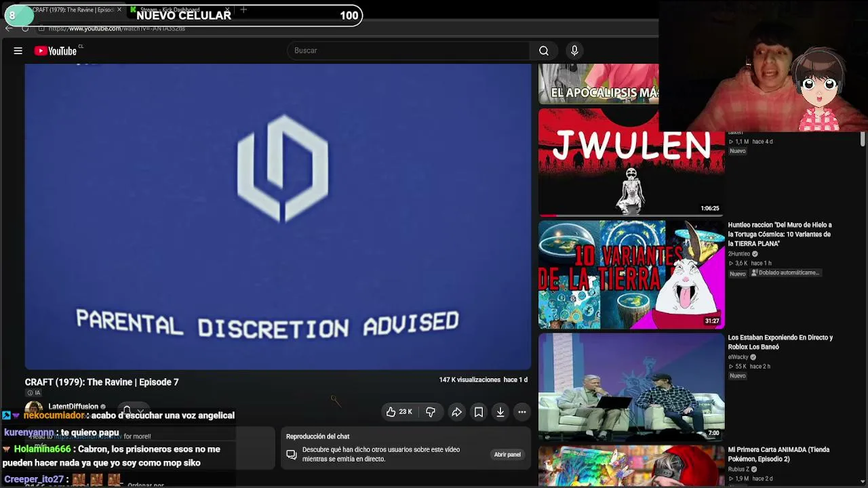The width and height of the screenshot is (868, 488).
Task: Save the video with the bookmark icon
Action: pos(479,412)
